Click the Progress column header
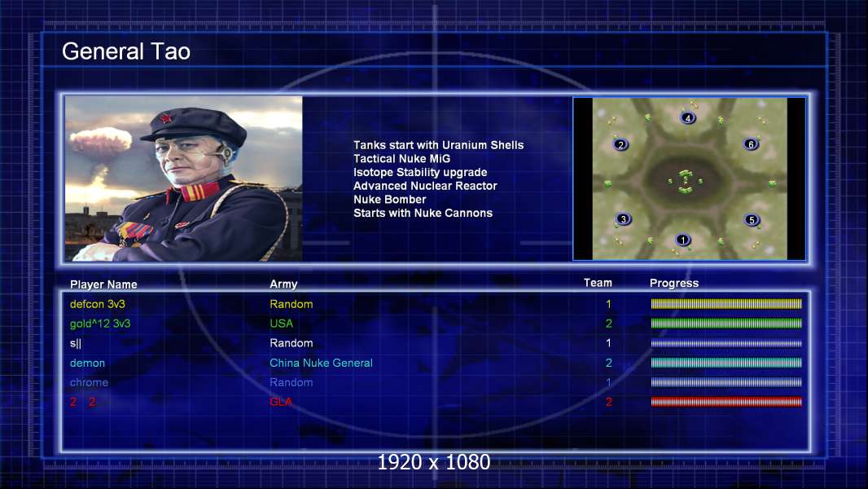The image size is (868, 489). (x=674, y=284)
